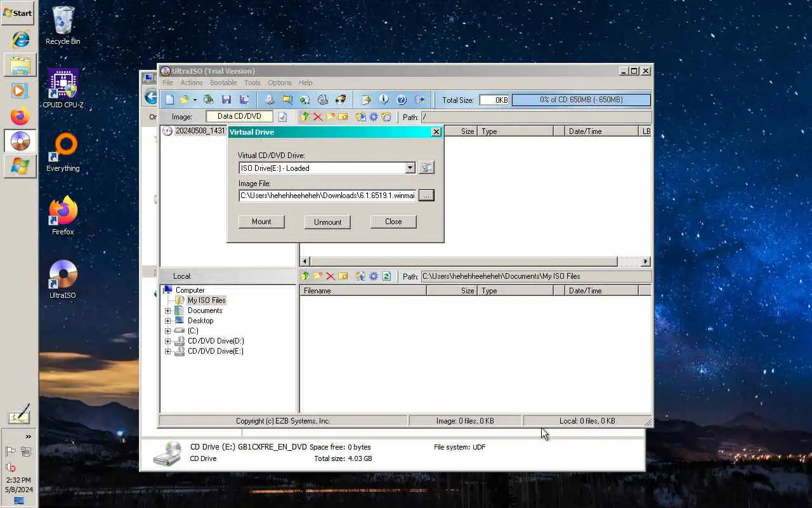Expand the Documents tree node

[x=168, y=311]
